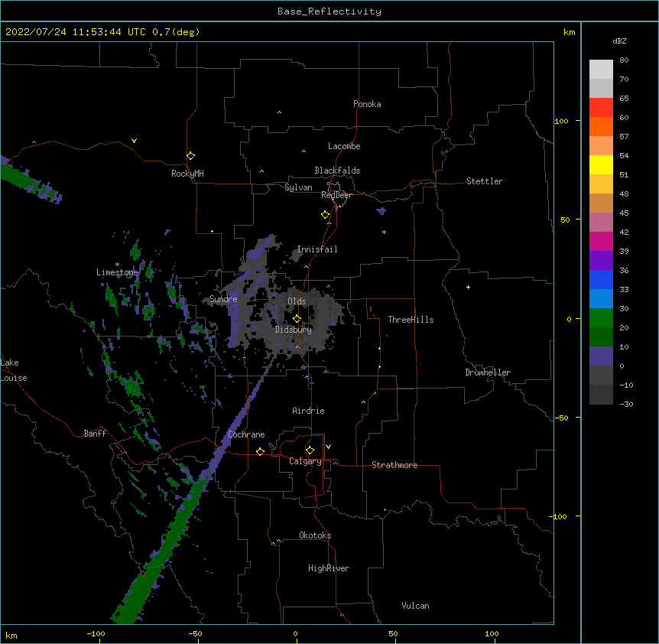Choose the orange 57–60 dBZ legend swatch
The image size is (659, 644).
point(601,126)
